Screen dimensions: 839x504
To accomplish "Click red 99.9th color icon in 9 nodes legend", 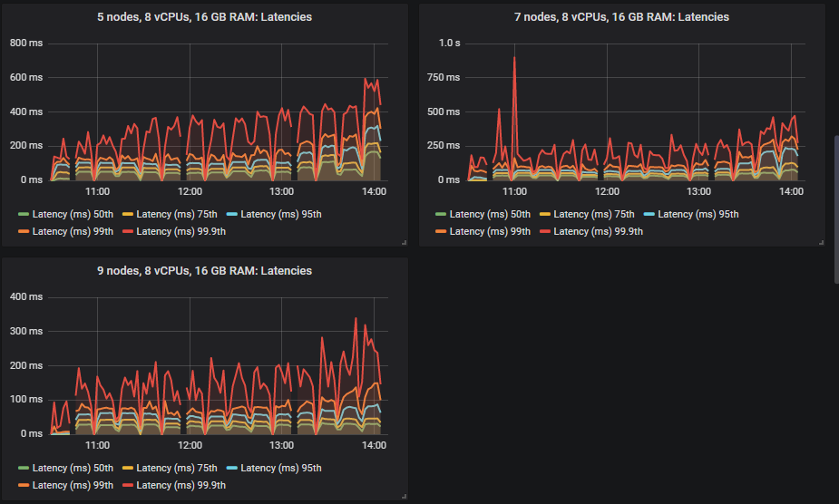I will pos(128,485).
